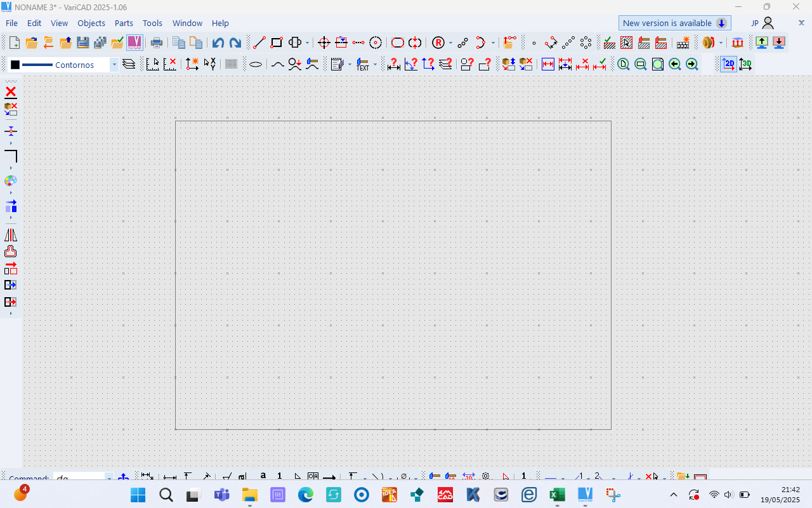Click the JP user account button
The image size is (812, 508).
pyautogui.click(x=763, y=23)
